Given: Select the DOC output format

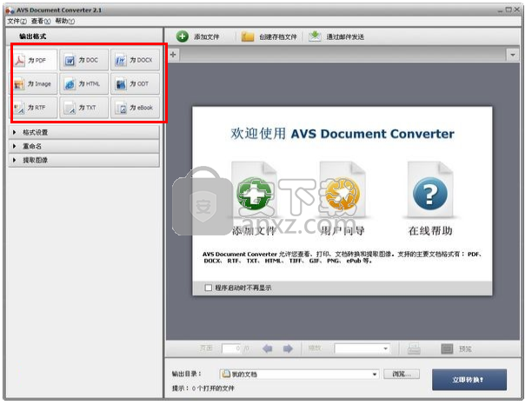Looking at the screenshot, I should (x=84, y=60).
